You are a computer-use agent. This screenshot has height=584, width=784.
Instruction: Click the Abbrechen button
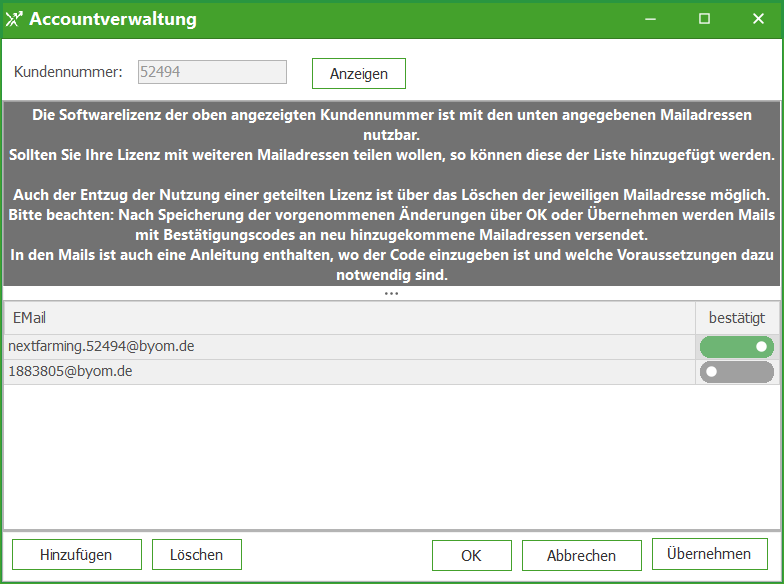pos(582,556)
